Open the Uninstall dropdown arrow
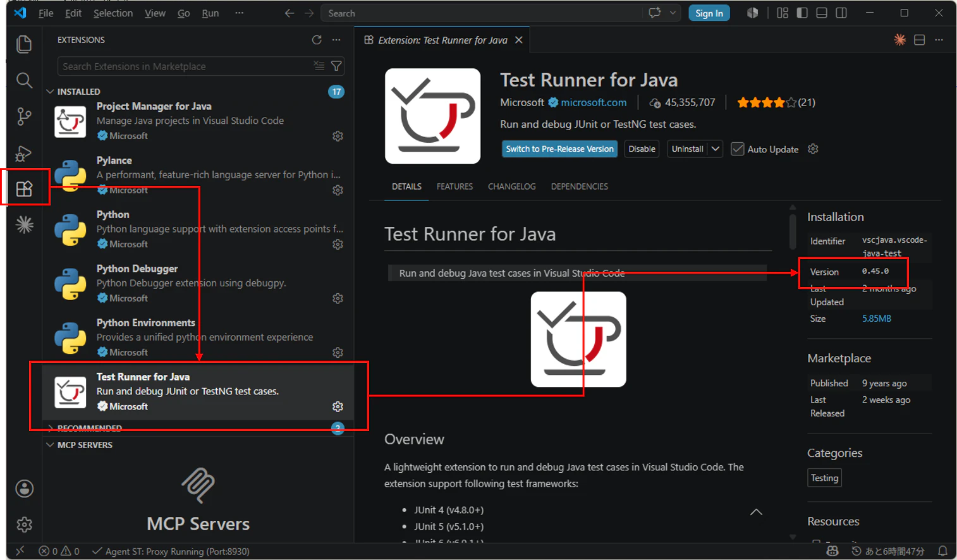This screenshot has width=957, height=560. point(715,149)
